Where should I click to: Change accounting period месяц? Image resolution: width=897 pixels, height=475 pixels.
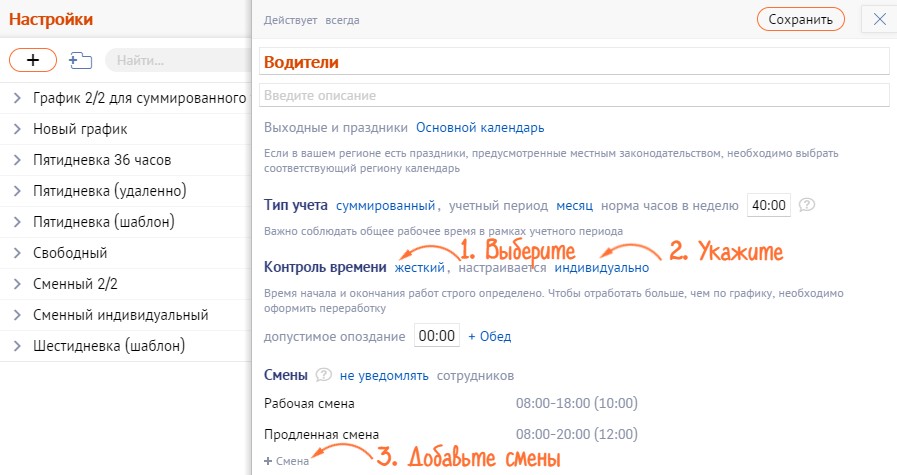[x=575, y=205]
